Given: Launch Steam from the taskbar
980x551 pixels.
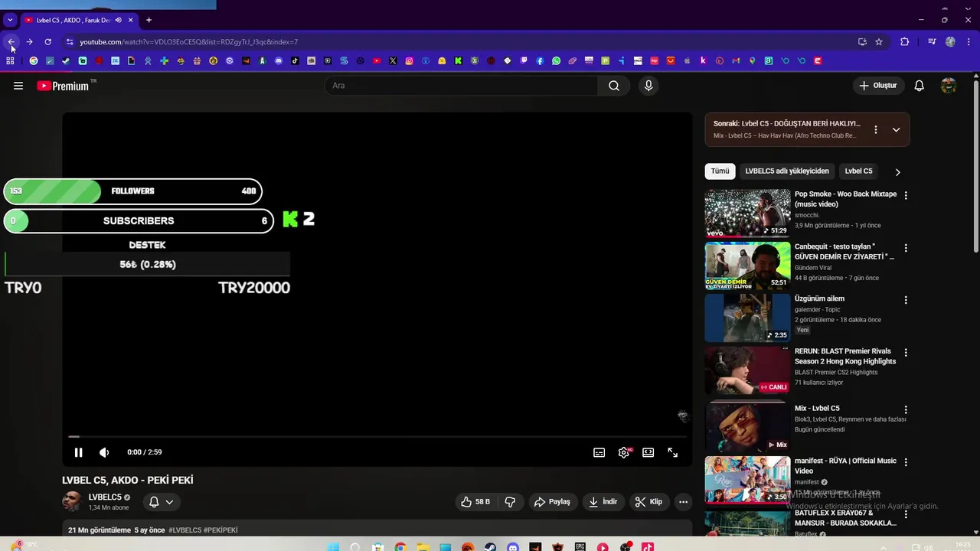Looking at the screenshot, I should pyautogui.click(x=490, y=547).
